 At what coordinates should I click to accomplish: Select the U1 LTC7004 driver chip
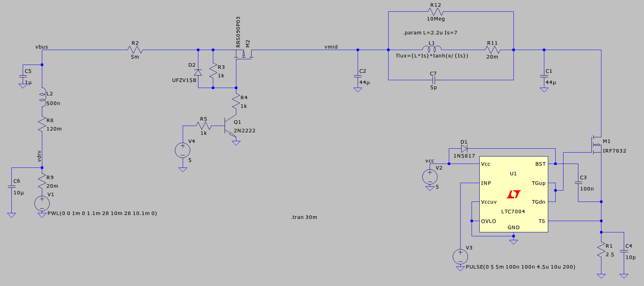513,195
